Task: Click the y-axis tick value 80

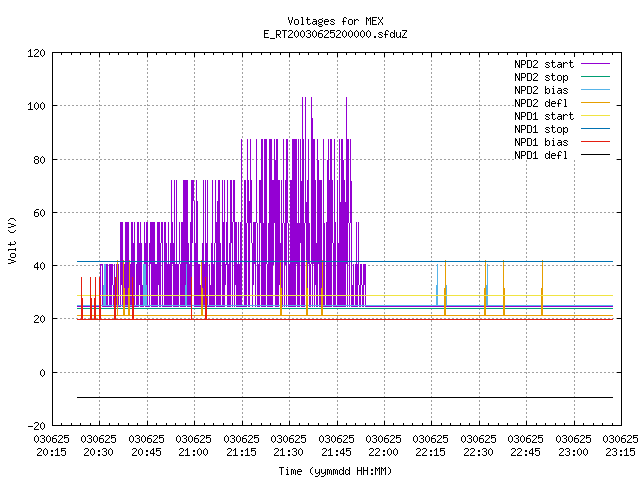Action: click(x=39, y=160)
